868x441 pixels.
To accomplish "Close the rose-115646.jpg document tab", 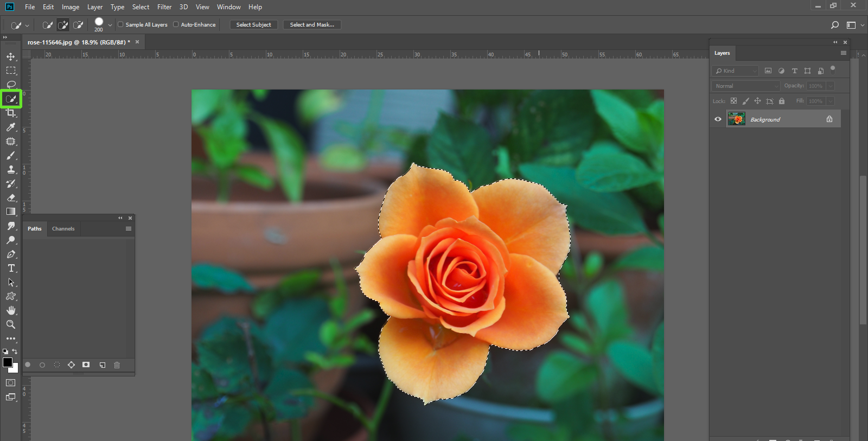I will coord(137,42).
